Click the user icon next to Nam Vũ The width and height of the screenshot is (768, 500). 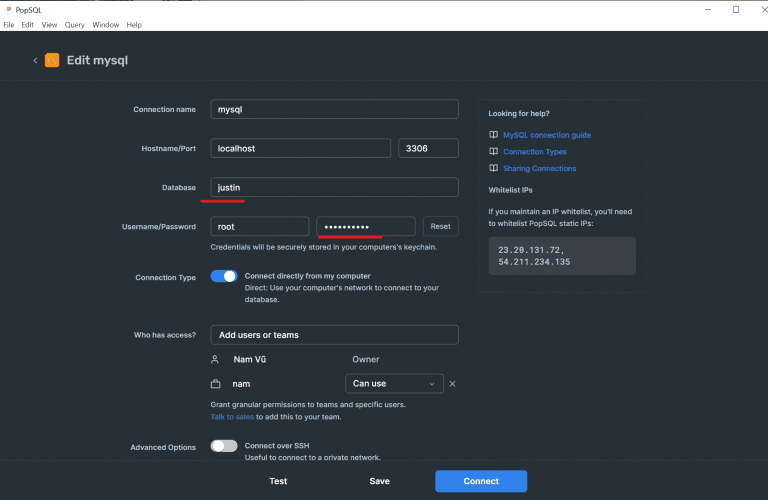[215, 359]
